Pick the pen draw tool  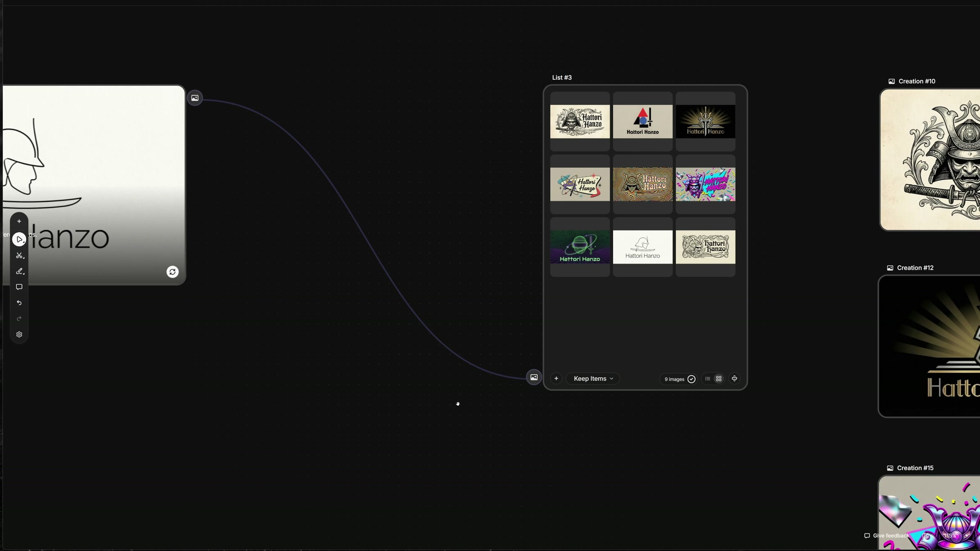pyautogui.click(x=19, y=271)
